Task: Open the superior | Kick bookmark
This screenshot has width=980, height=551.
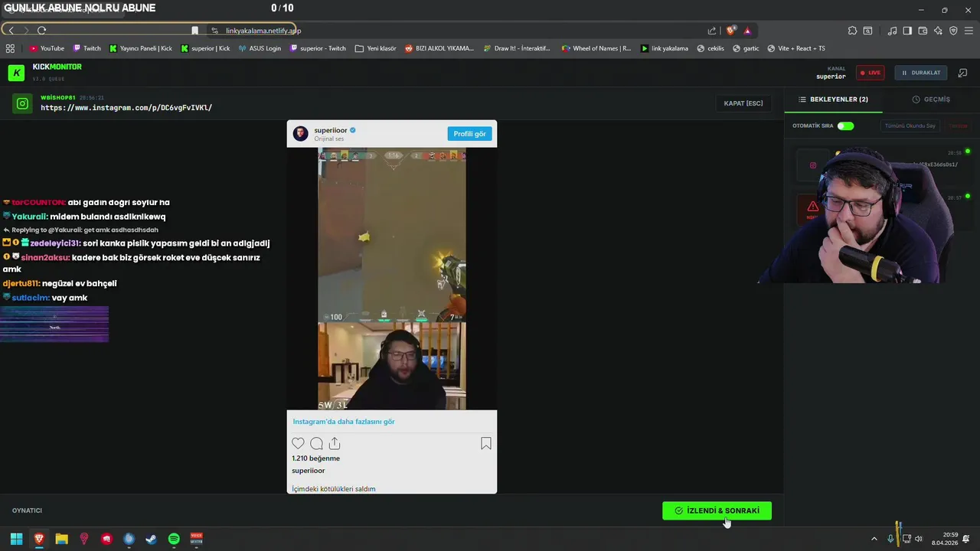Action: [205, 48]
